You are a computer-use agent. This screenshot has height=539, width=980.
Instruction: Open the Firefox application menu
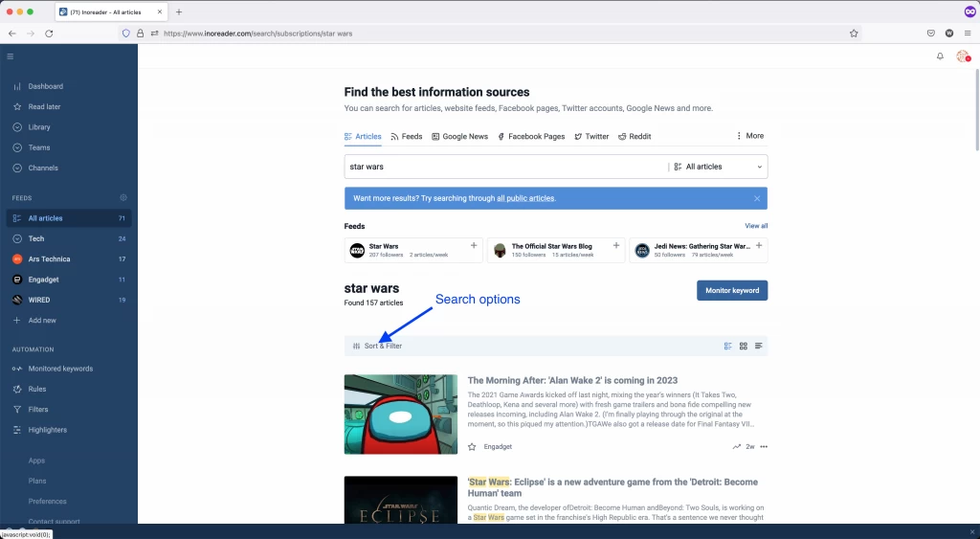[x=968, y=34]
